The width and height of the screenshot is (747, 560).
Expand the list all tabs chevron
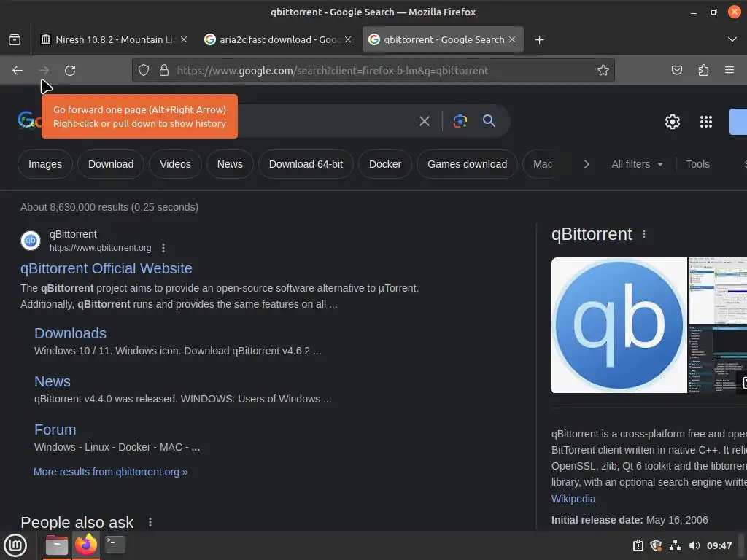[x=732, y=39]
